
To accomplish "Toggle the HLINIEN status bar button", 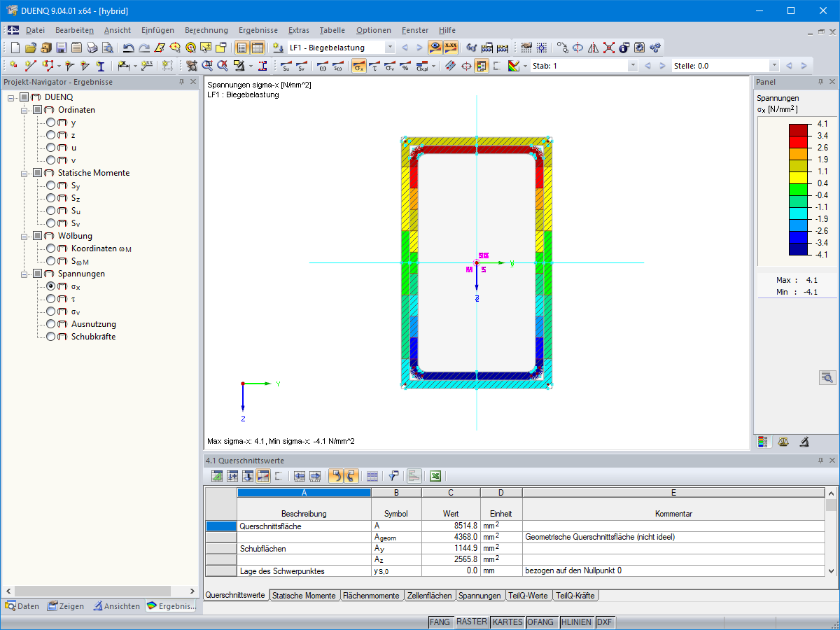I will point(577,622).
